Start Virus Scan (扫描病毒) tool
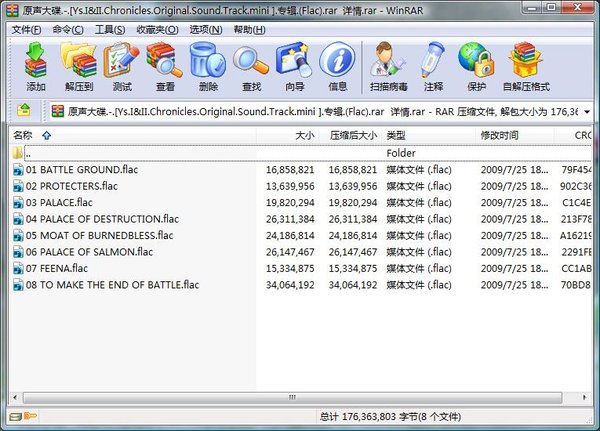Image resolution: width=600 pixels, height=431 pixels. pos(388,67)
